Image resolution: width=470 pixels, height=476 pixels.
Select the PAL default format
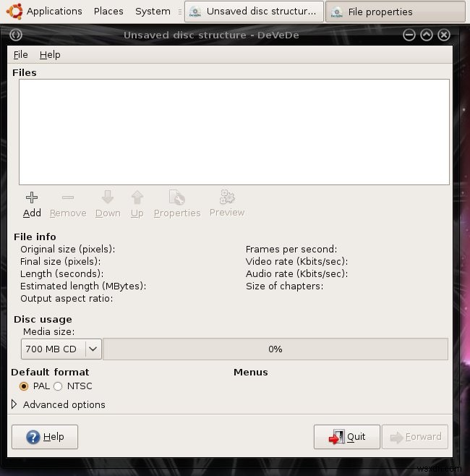pyautogui.click(x=24, y=386)
